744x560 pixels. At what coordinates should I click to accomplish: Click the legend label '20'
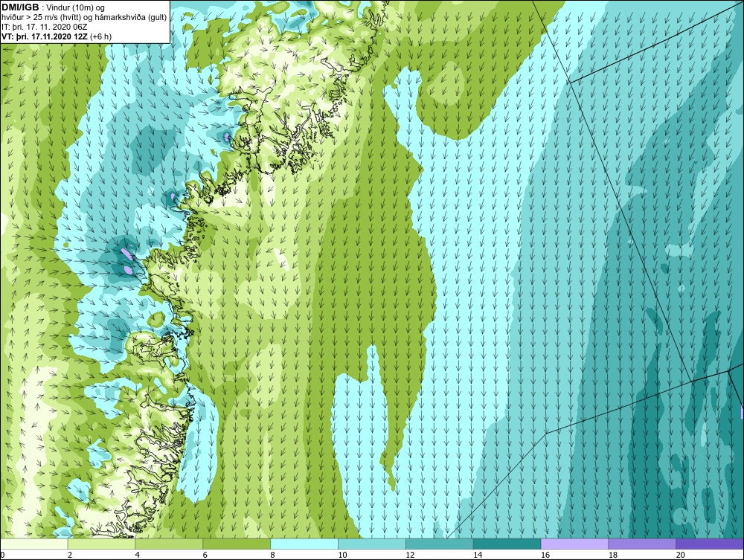click(681, 555)
